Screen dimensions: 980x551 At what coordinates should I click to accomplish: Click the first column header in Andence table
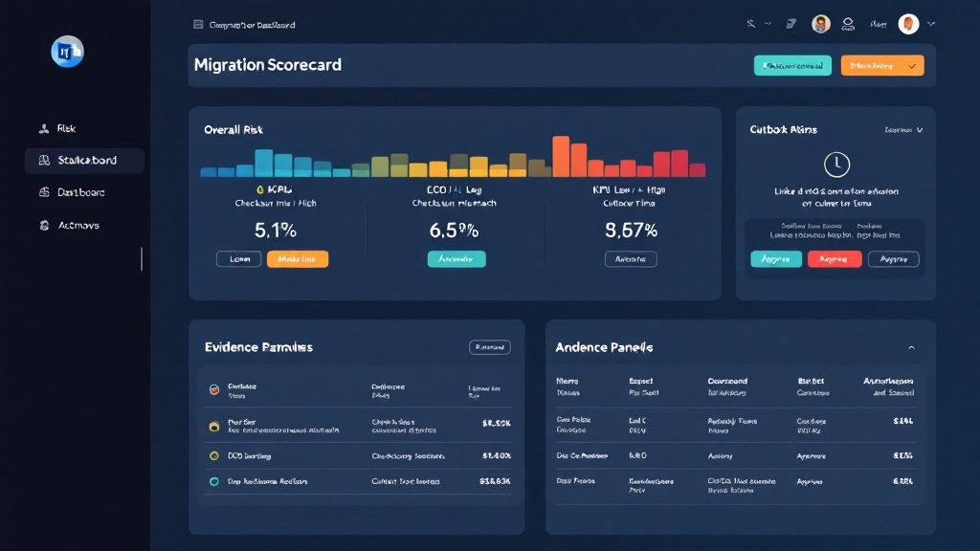(x=568, y=386)
